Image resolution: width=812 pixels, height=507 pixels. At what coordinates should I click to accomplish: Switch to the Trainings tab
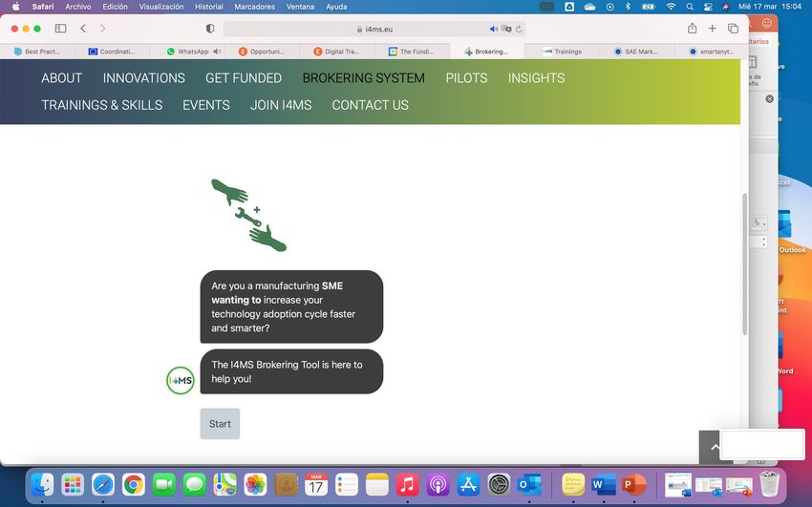tap(562, 52)
